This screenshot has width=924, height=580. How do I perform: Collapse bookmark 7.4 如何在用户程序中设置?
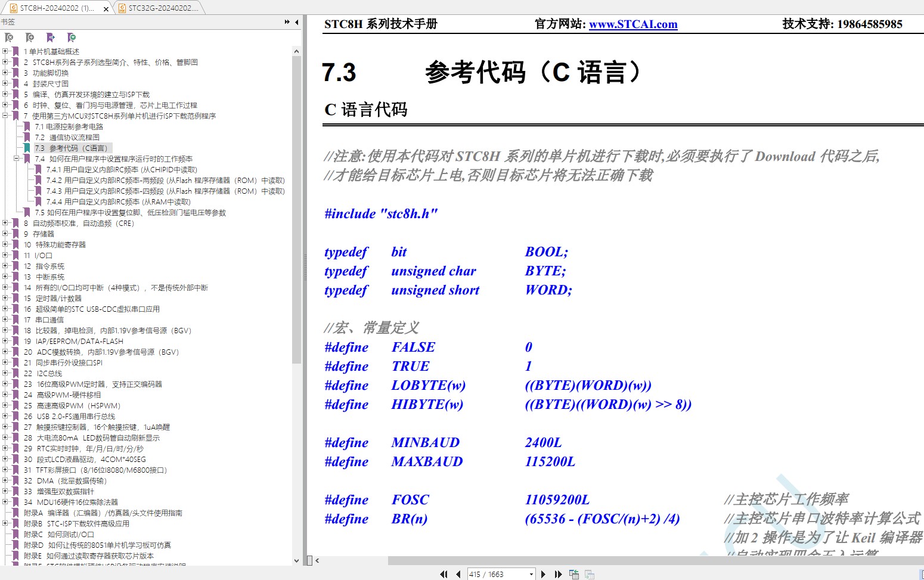point(16,159)
